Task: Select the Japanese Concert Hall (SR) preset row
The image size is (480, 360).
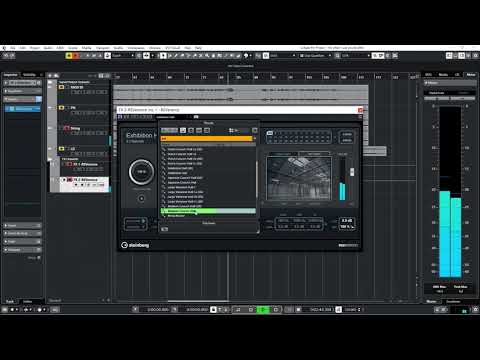Action: tap(208, 178)
